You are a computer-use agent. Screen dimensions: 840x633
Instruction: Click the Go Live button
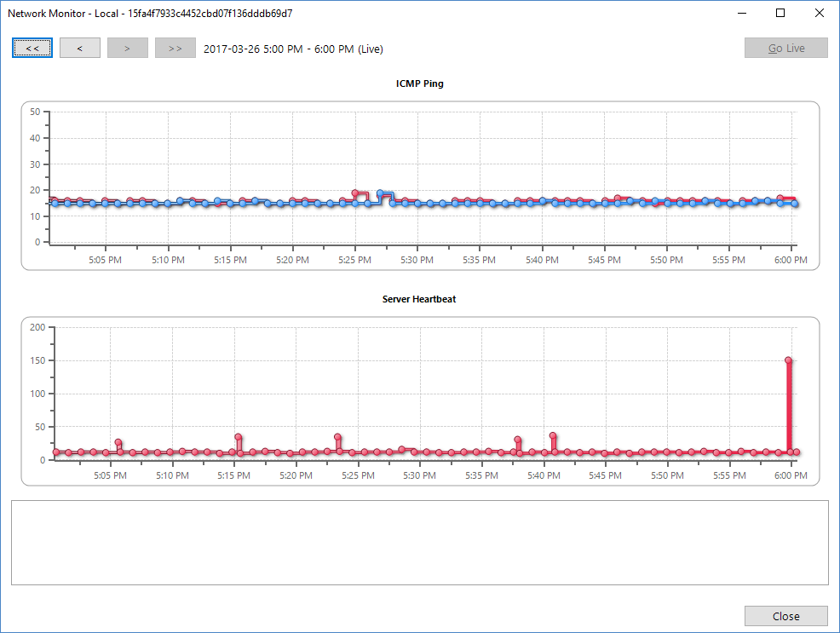point(785,49)
